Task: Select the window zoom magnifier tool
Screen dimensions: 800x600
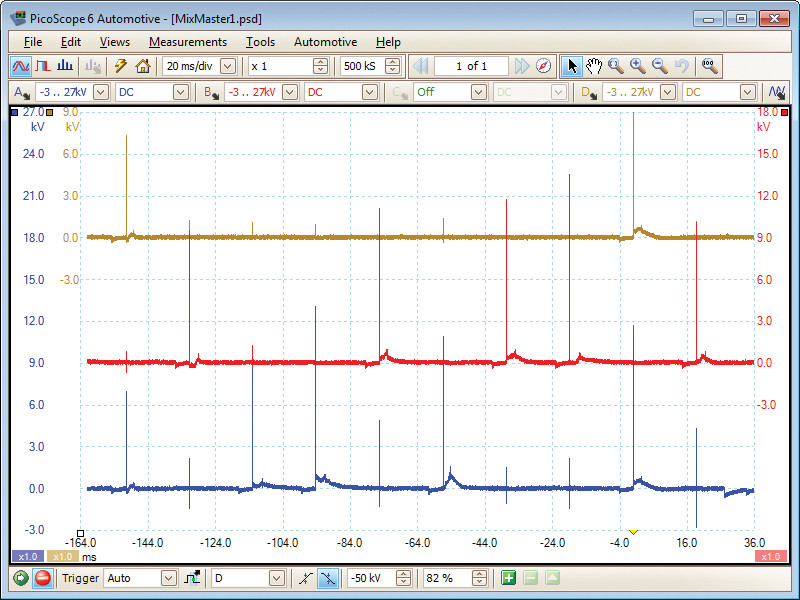Action: pyautogui.click(x=616, y=66)
